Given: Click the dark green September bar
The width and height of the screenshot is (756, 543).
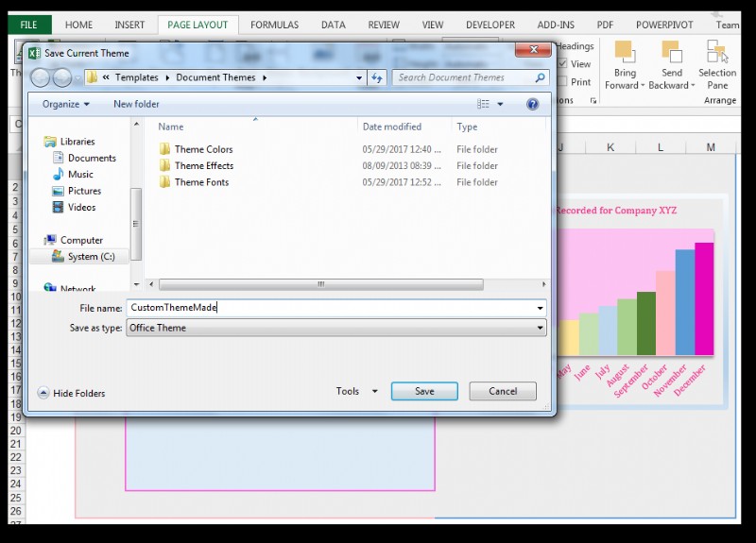Looking at the screenshot, I should (646, 323).
